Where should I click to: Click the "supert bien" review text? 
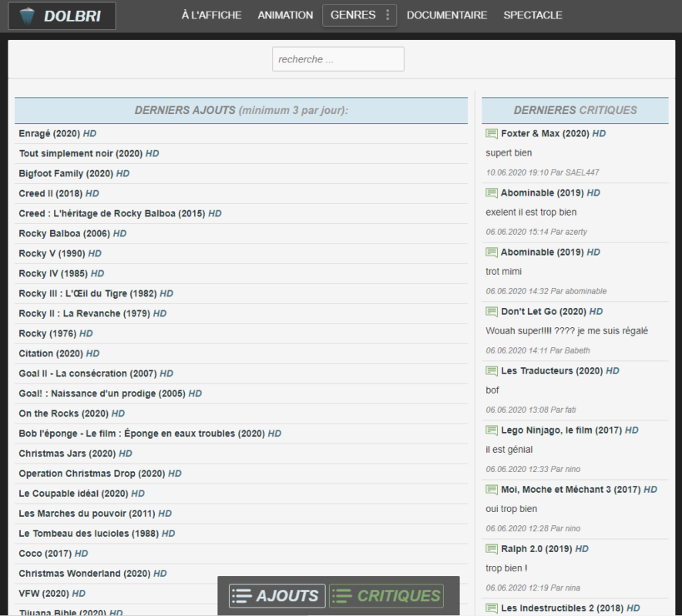509,153
